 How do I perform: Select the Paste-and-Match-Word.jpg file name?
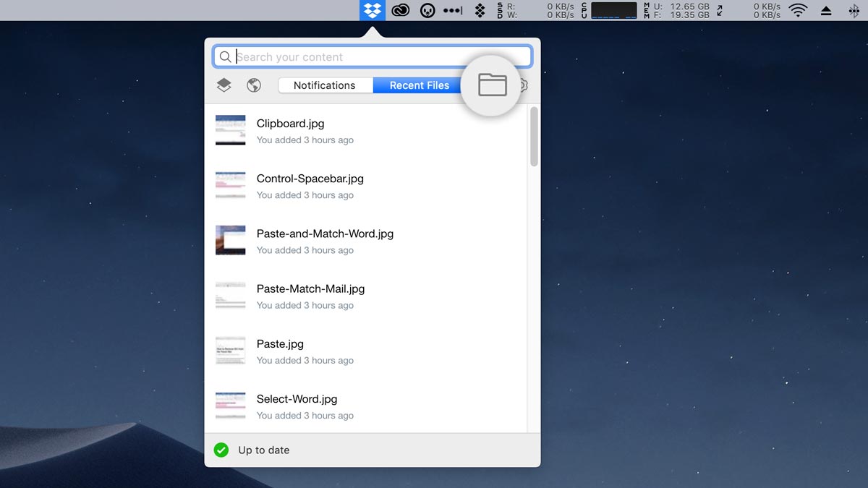click(x=325, y=234)
